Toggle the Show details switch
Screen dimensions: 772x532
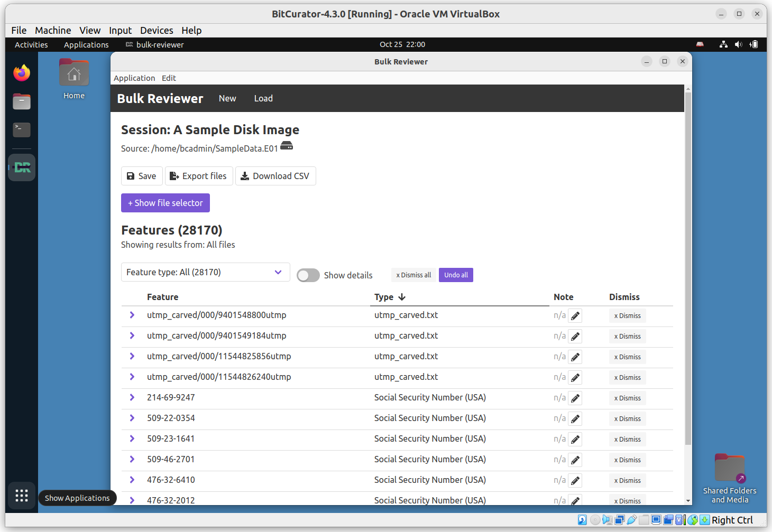click(308, 275)
